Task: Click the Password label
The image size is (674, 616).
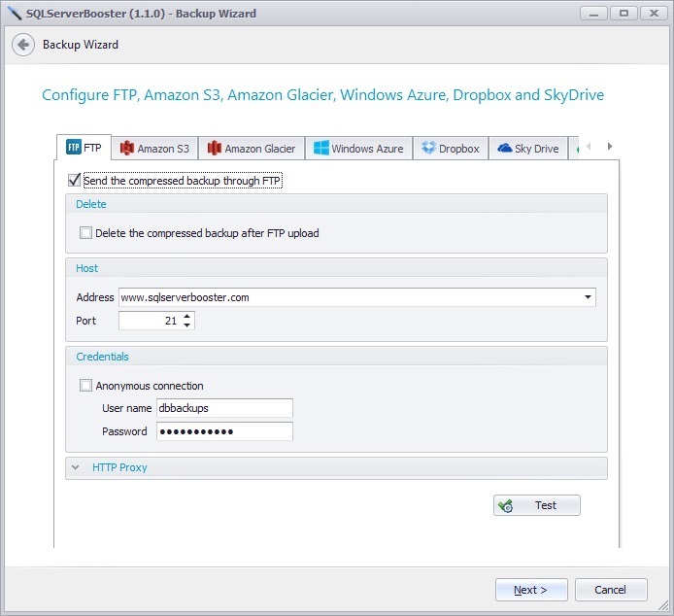Action: pos(124,431)
